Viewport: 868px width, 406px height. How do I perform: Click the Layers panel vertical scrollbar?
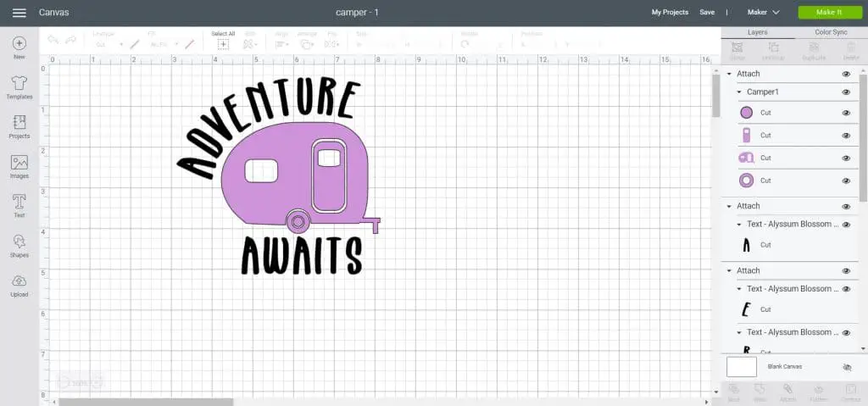pos(863,136)
